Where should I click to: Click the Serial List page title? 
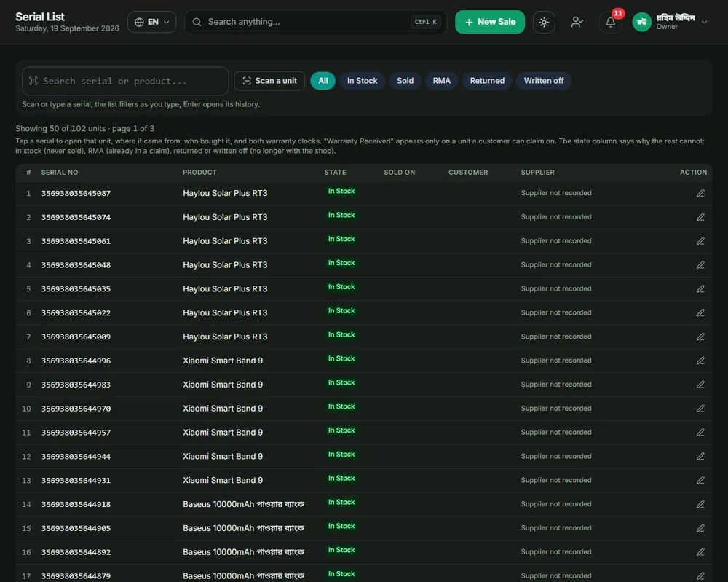pyautogui.click(x=40, y=17)
